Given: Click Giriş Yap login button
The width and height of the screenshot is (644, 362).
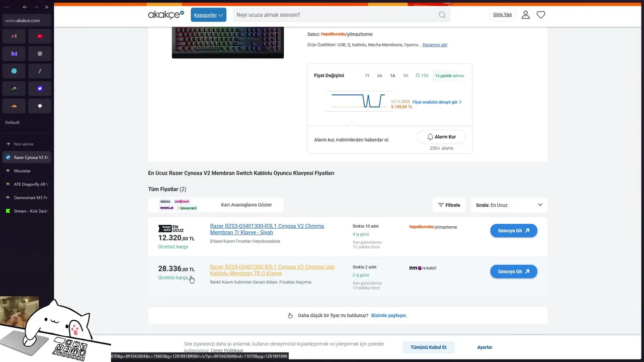Looking at the screenshot, I should [502, 15].
